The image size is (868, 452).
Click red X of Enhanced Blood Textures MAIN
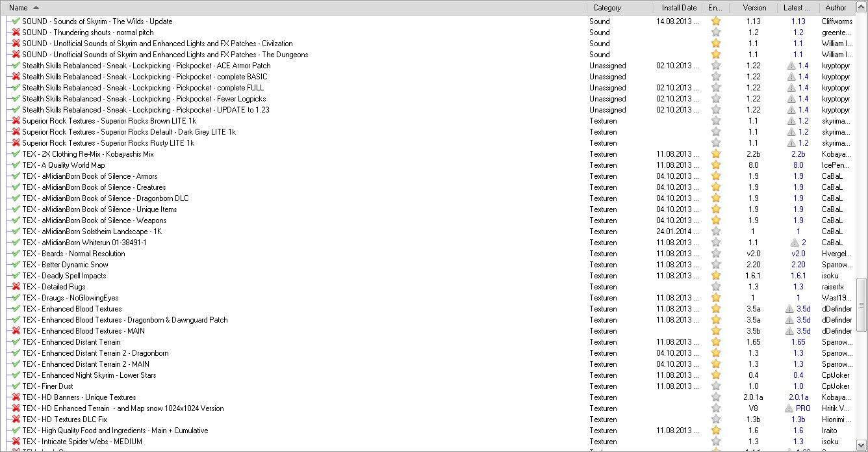pos(16,331)
